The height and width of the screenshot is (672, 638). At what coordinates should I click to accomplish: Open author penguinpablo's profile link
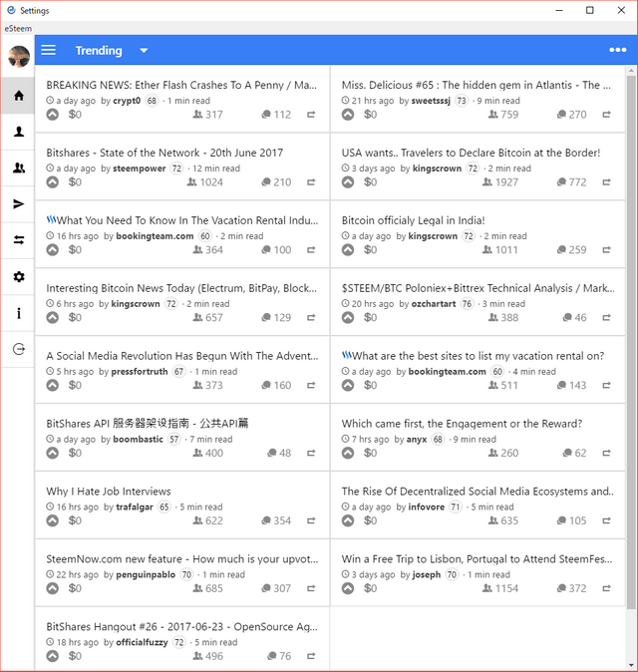146,574
